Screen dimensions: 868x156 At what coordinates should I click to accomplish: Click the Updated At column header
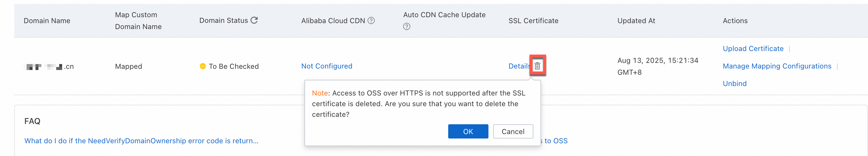point(636,20)
